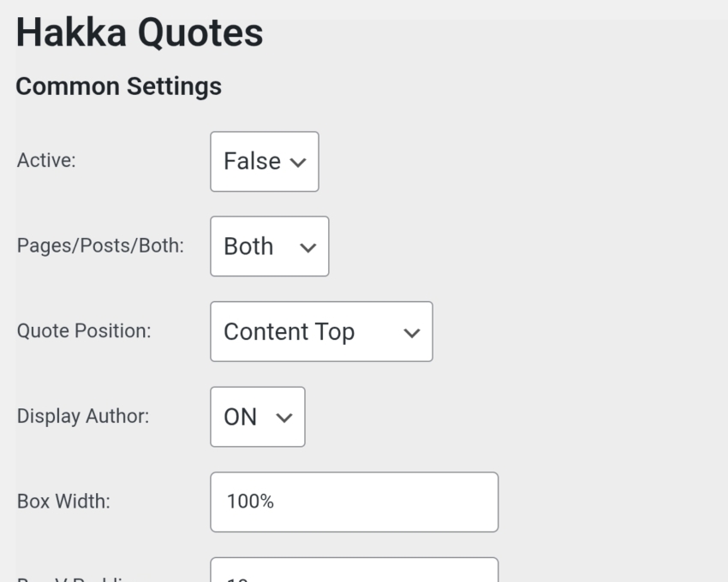Toggle the Display Author setting showing ON
This screenshot has height=582, width=728.
(257, 417)
